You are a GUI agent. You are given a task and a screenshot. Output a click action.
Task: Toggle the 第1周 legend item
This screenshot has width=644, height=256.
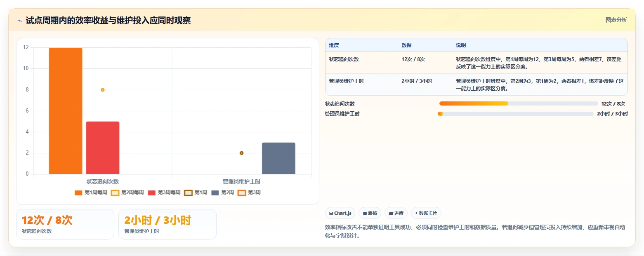click(196, 193)
